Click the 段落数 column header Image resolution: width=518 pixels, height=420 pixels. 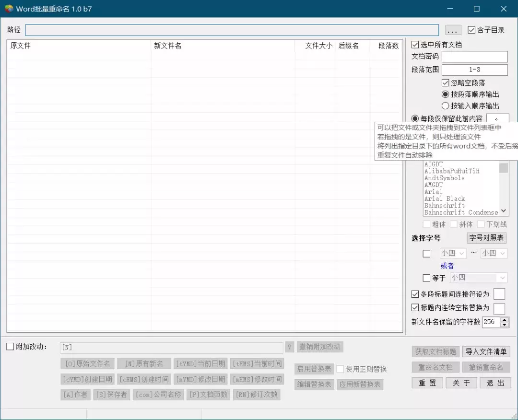[386, 46]
